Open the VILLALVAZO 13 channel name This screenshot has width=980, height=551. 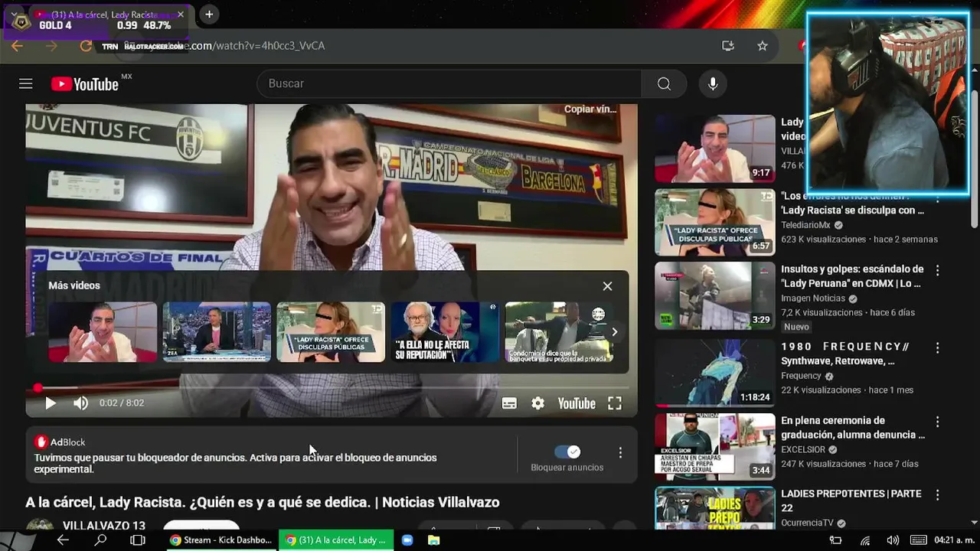click(x=104, y=526)
